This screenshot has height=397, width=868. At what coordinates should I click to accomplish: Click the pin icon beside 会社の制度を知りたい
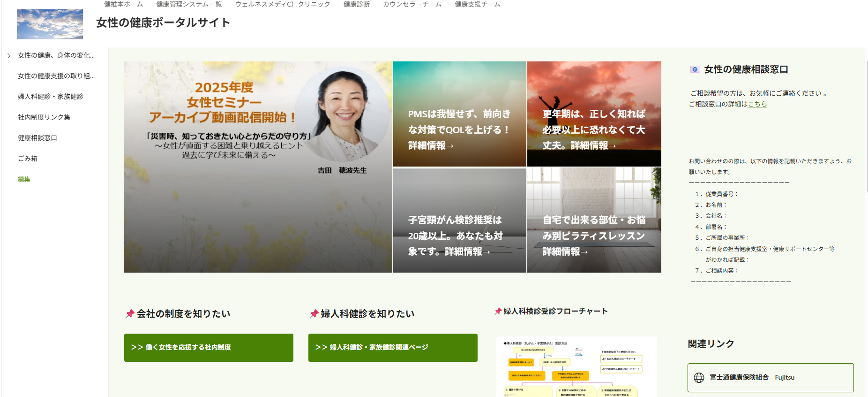point(130,314)
